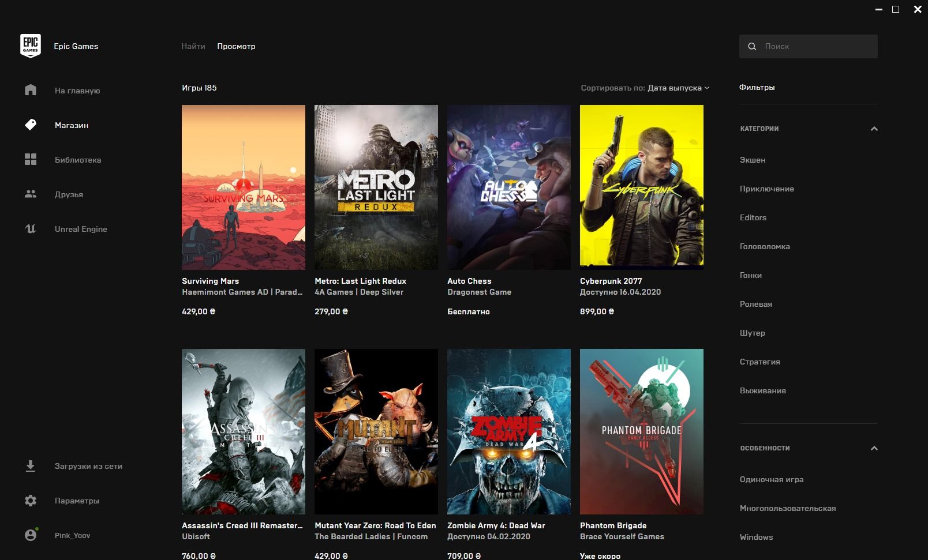Select the Магазин tag icon in sidebar
The image size is (928, 560).
(30, 125)
